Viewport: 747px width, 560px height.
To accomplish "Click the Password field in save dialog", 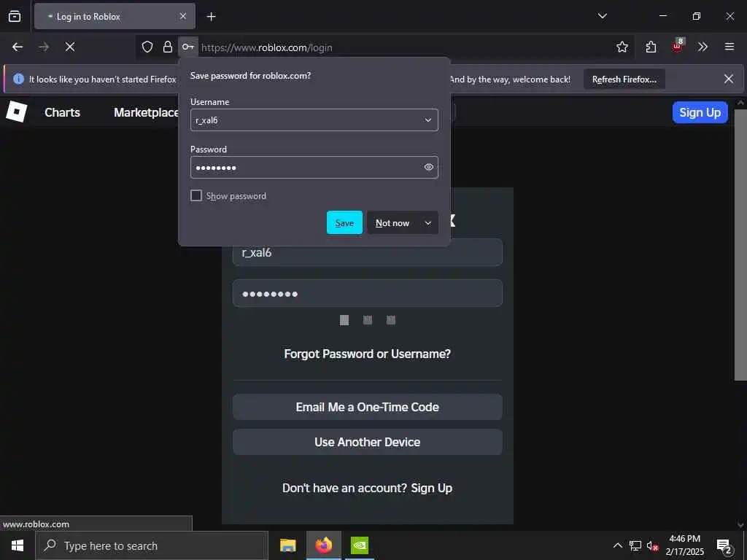I will pyautogui.click(x=314, y=167).
